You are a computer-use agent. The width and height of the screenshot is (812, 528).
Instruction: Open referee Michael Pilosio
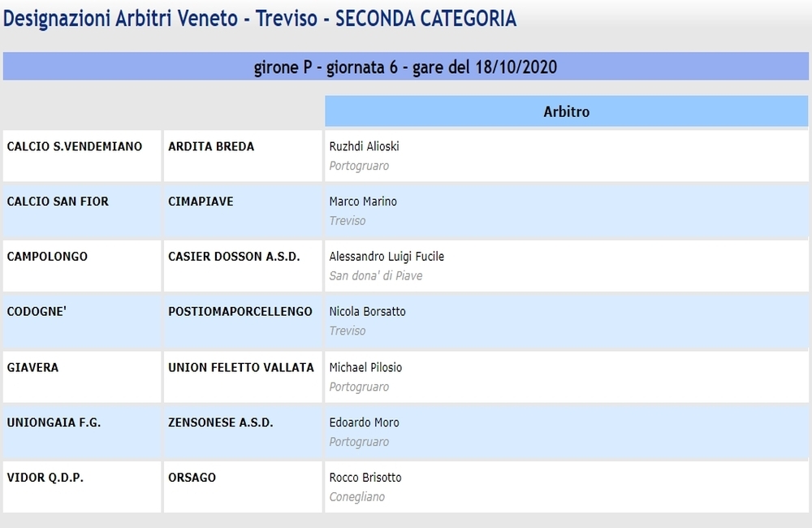point(365,367)
